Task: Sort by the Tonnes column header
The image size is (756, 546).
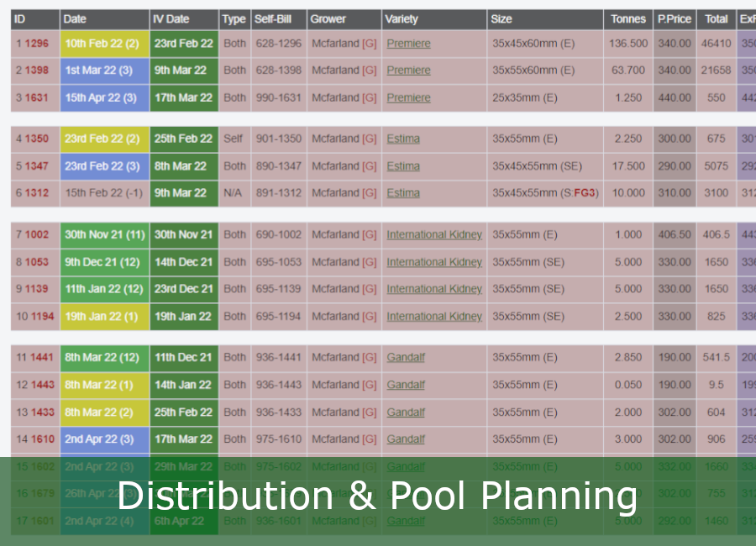Action: [628, 19]
